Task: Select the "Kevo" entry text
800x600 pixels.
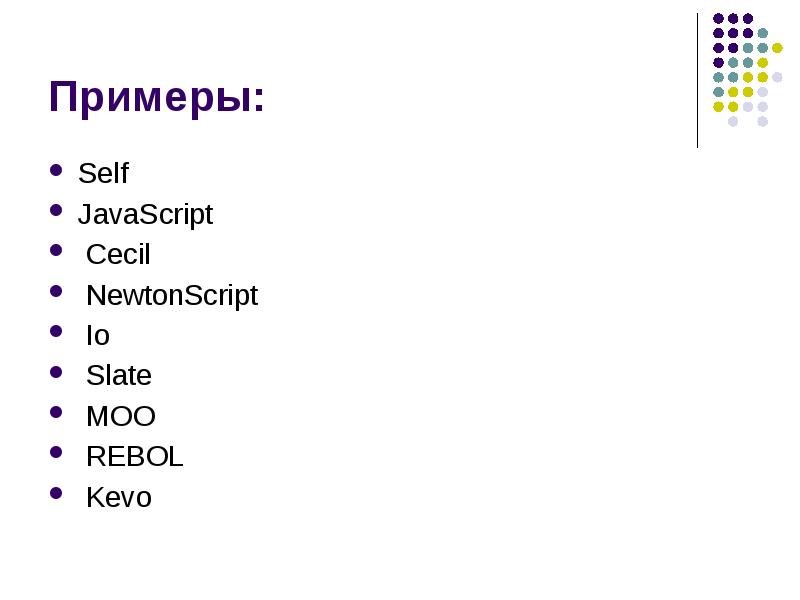Action: [119, 498]
